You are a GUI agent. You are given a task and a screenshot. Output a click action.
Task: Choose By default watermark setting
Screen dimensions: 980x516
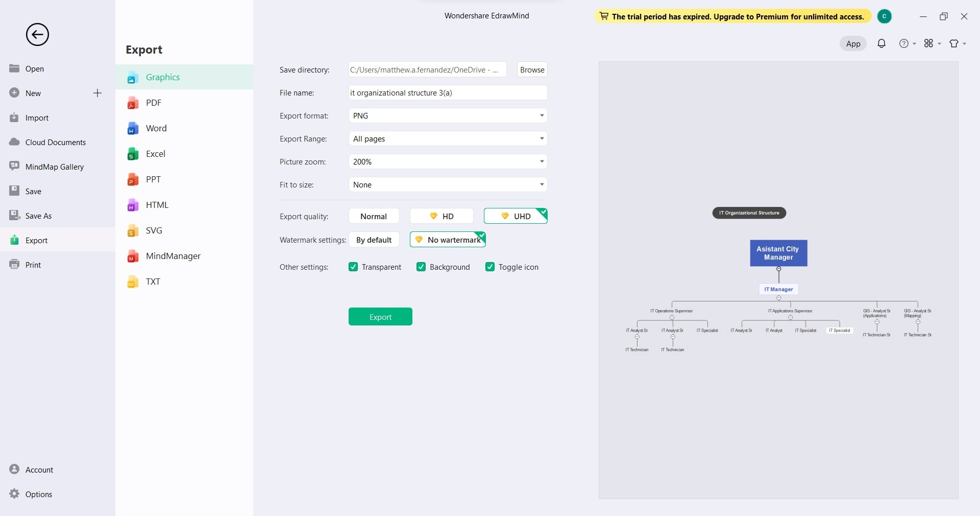[x=374, y=240]
